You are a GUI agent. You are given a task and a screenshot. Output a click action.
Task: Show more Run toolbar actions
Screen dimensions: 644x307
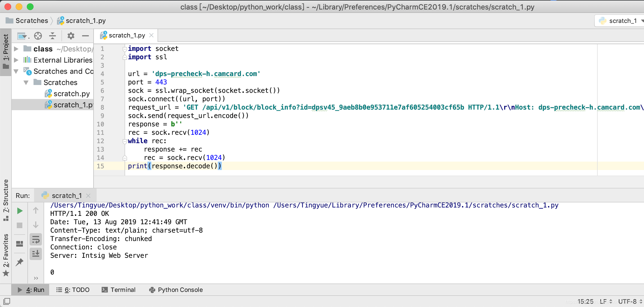36,278
